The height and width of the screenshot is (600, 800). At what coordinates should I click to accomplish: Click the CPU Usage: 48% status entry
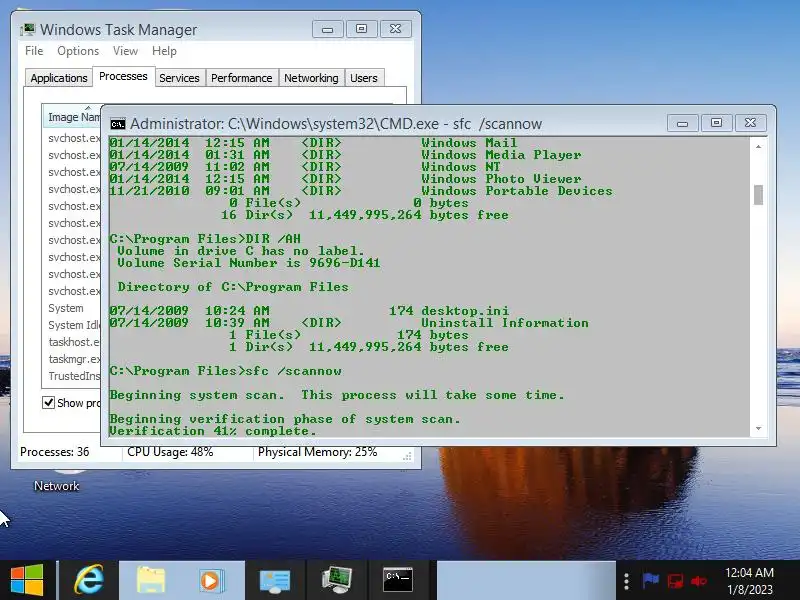pos(170,452)
